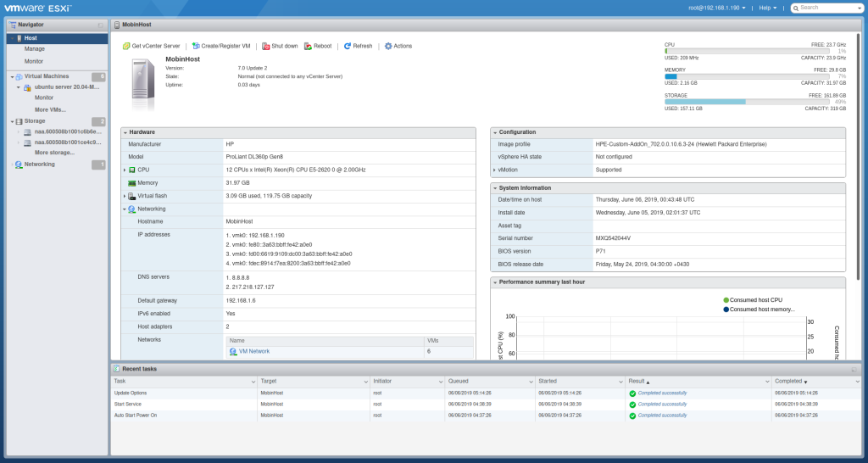Open the Help dropdown menu

point(768,8)
